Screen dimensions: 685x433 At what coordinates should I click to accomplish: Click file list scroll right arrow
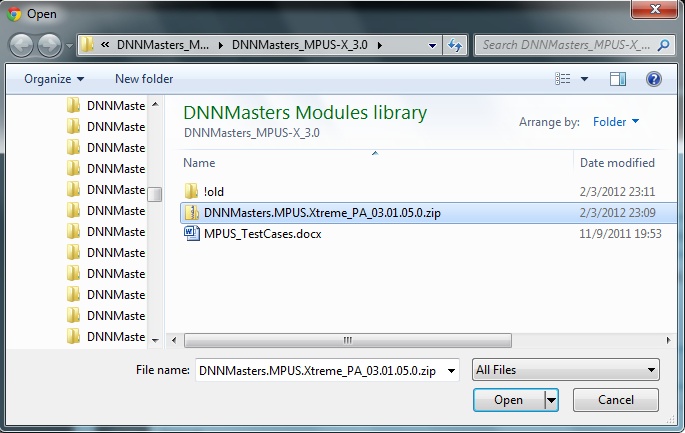pyautogui.click(x=668, y=340)
